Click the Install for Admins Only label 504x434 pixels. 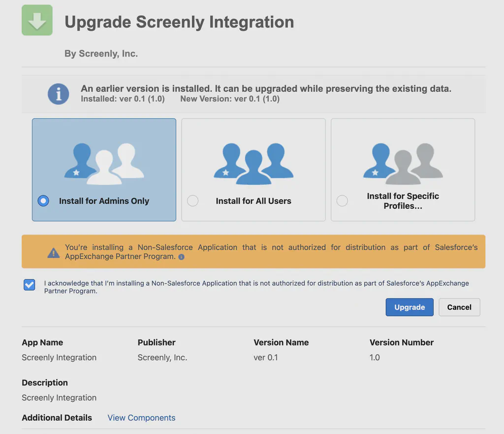104,201
